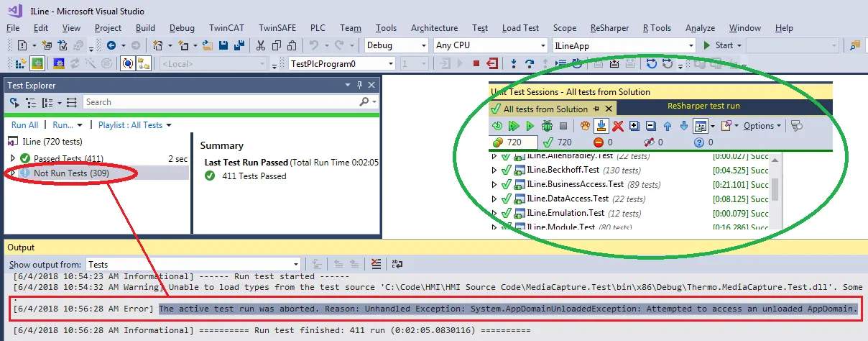Click Run All Tests icon in ReSharper session

point(514,126)
